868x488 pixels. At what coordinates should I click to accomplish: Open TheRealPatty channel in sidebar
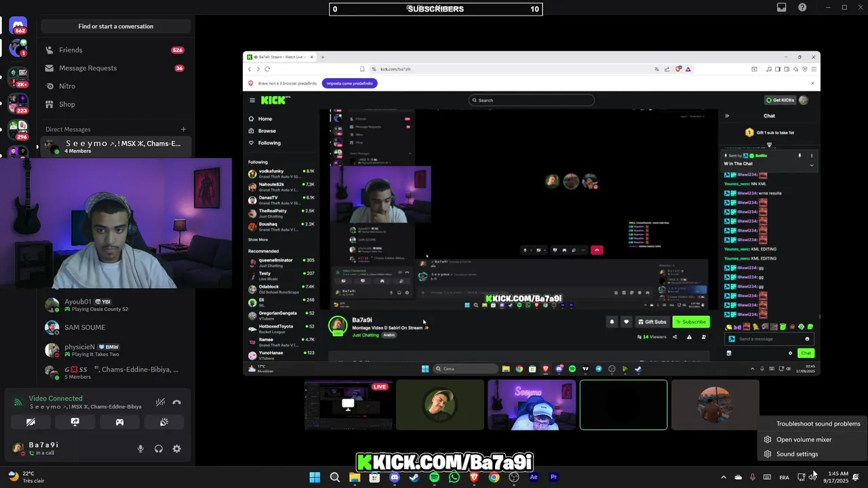[x=281, y=213]
